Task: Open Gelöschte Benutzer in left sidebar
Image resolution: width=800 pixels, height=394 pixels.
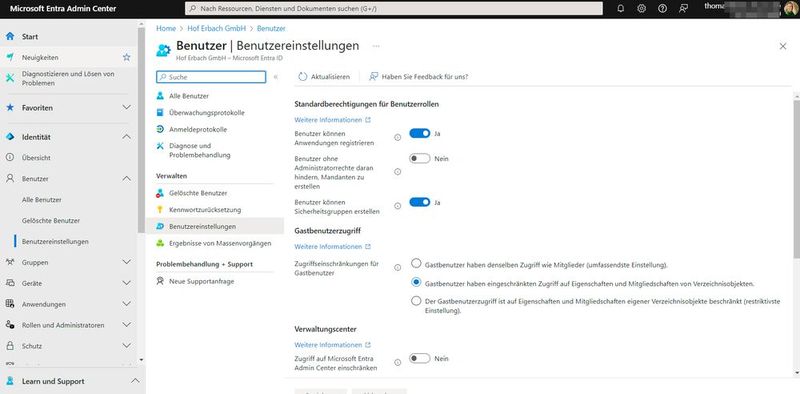Action: pyautogui.click(x=51, y=221)
